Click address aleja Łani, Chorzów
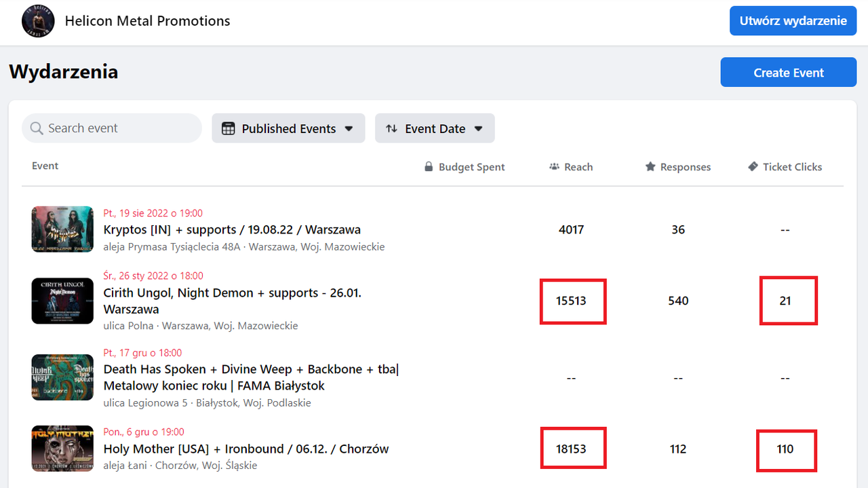The image size is (868, 488). click(180, 466)
